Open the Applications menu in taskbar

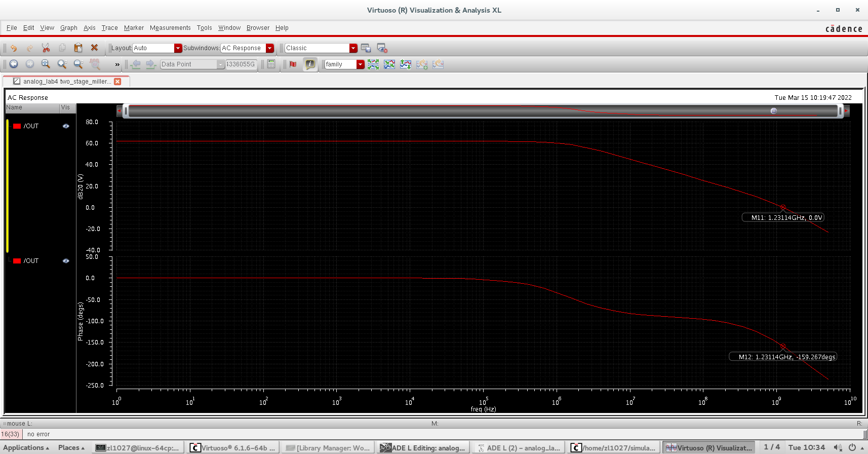pos(27,447)
